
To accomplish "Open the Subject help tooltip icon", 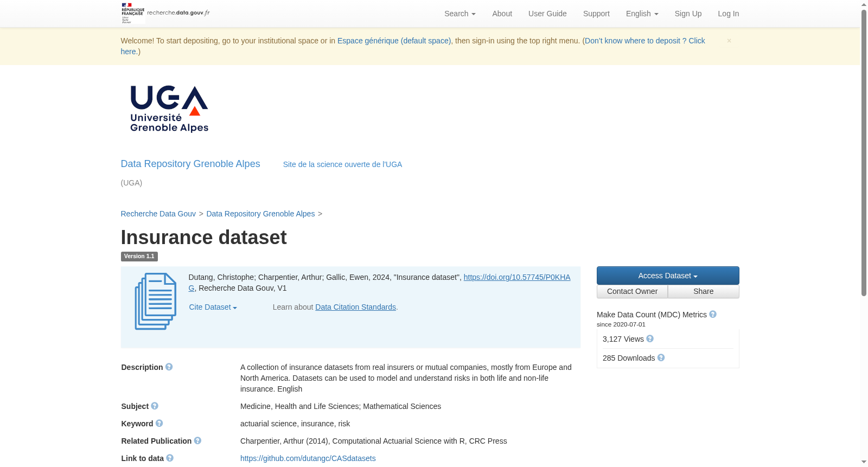I will pyautogui.click(x=155, y=406).
